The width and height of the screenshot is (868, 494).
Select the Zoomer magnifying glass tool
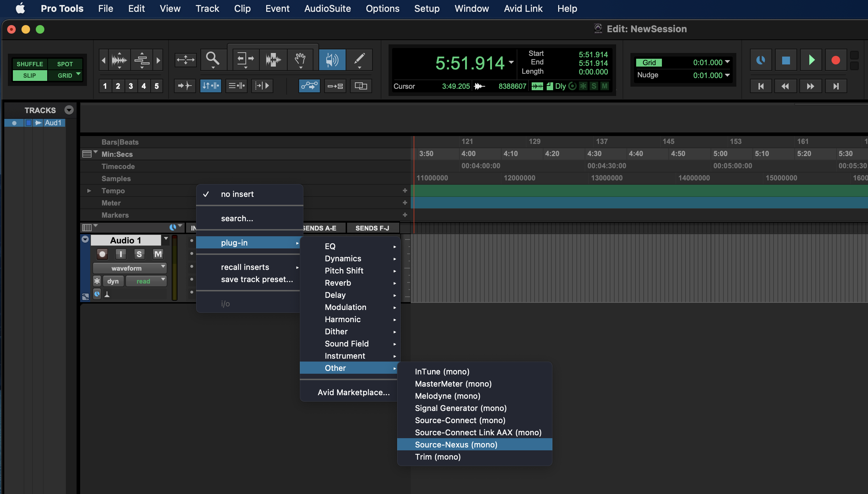[x=213, y=59]
